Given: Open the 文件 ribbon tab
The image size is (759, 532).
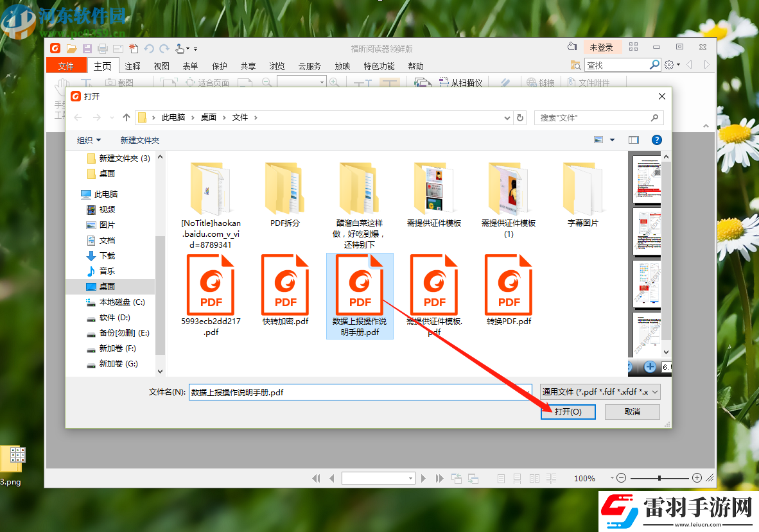Looking at the screenshot, I should pos(66,65).
